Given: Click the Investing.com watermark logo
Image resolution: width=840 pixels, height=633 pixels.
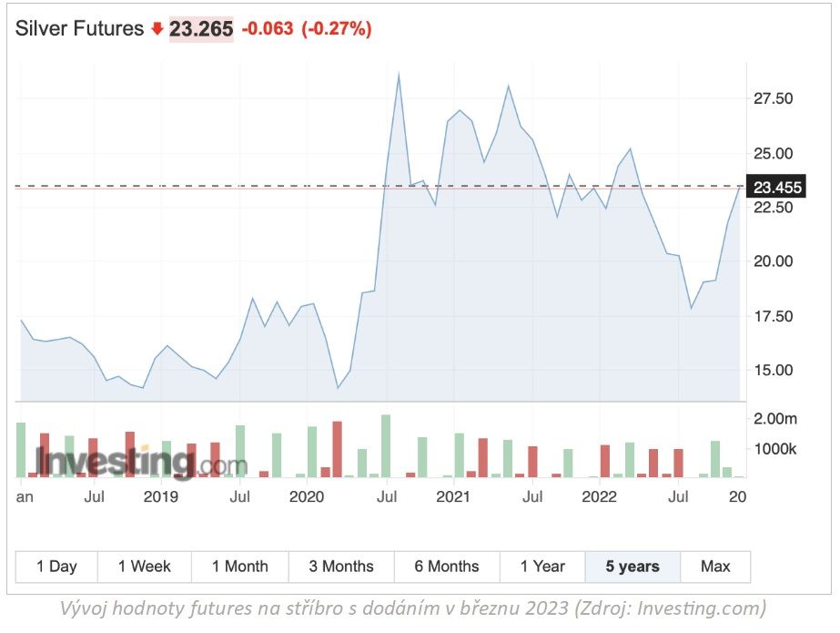Looking at the screenshot, I should (x=128, y=463).
